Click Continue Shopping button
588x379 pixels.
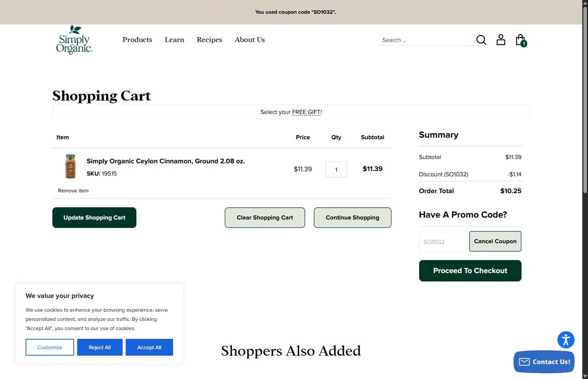point(352,218)
